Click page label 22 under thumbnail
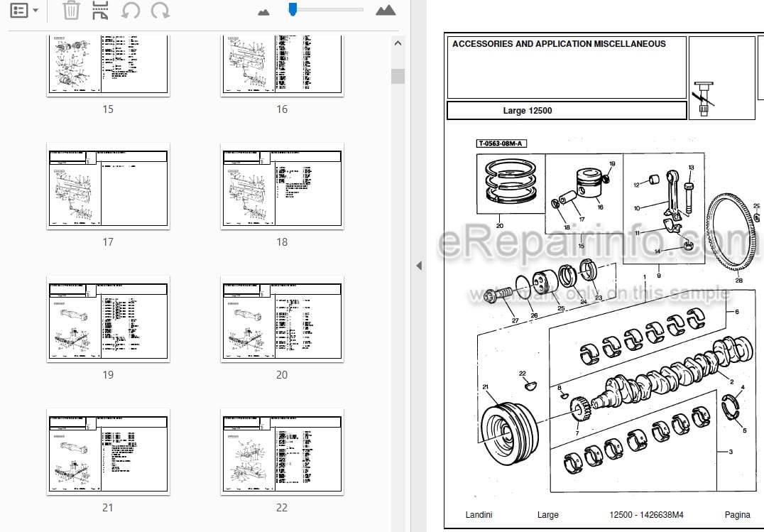 click(282, 508)
